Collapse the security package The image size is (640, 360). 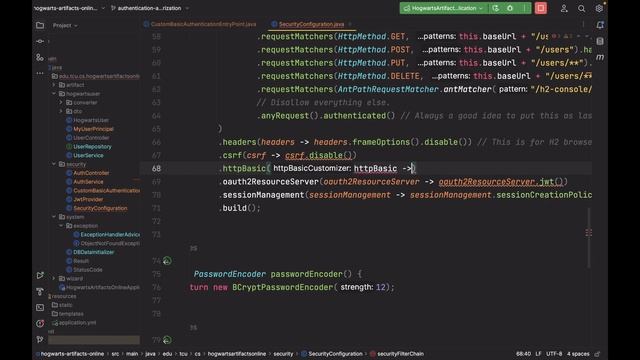coord(53,164)
